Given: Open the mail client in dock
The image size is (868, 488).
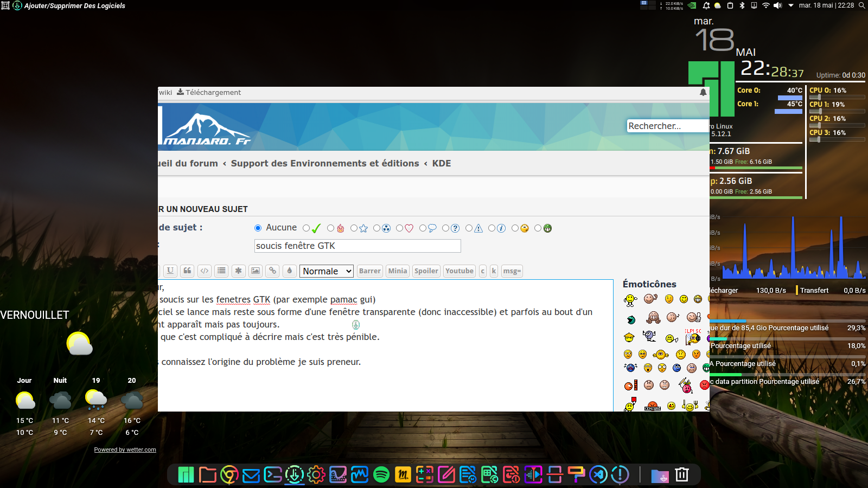Looking at the screenshot, I should [x=251, y=475].
